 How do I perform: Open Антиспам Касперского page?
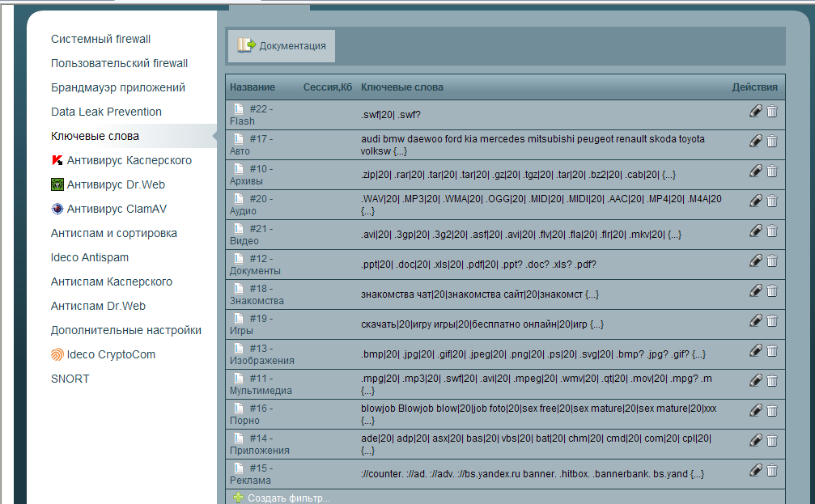112,282
